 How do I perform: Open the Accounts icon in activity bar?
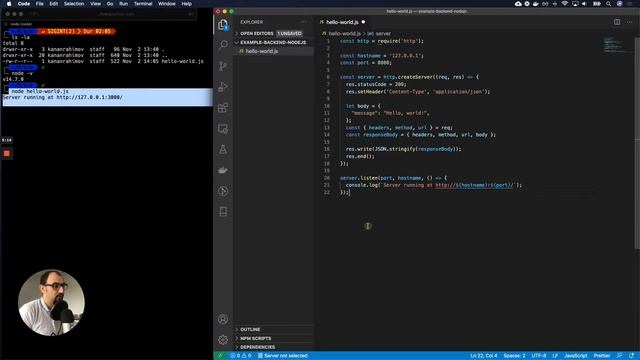pyautogui.click(x=223, y=319)
